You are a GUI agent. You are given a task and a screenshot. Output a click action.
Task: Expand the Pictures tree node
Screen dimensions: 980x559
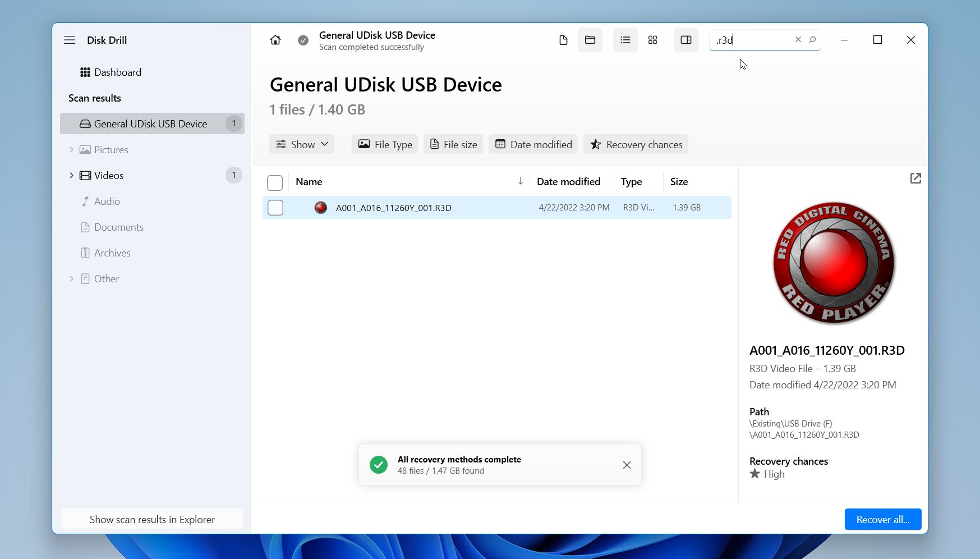pos(71,149)
